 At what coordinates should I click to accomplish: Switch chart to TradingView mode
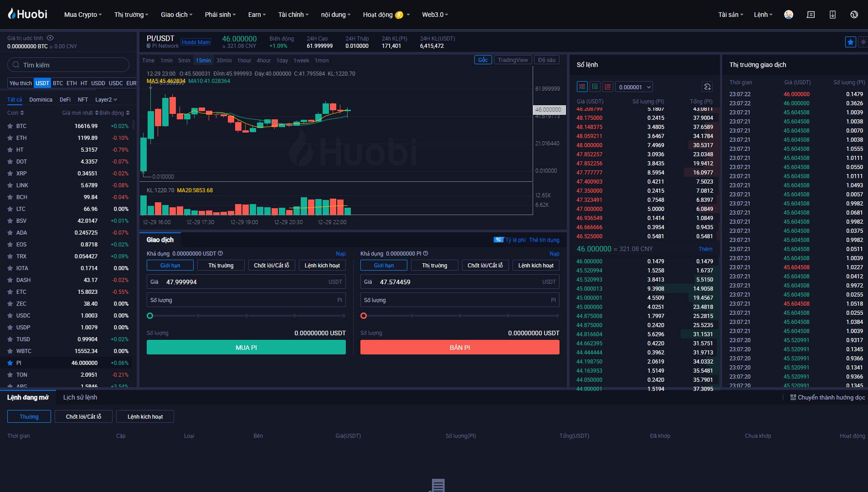(x=513, y=60)
